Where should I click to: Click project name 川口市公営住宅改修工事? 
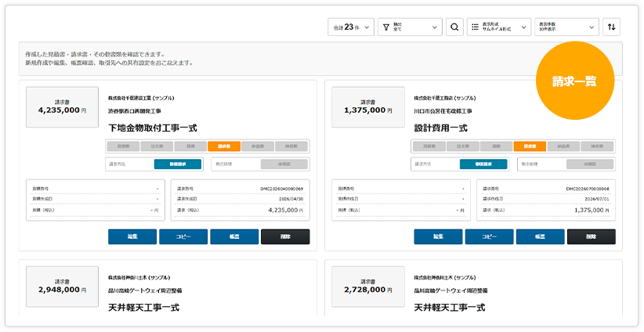(x=443, y=111)
